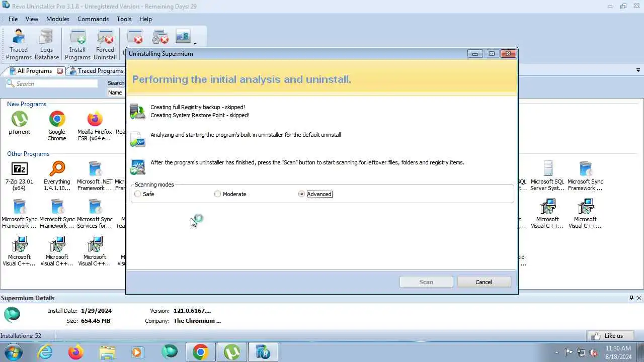The image size is (644, 362).
Task: Pin the Supermium Details panel
Action: (631, 298)
